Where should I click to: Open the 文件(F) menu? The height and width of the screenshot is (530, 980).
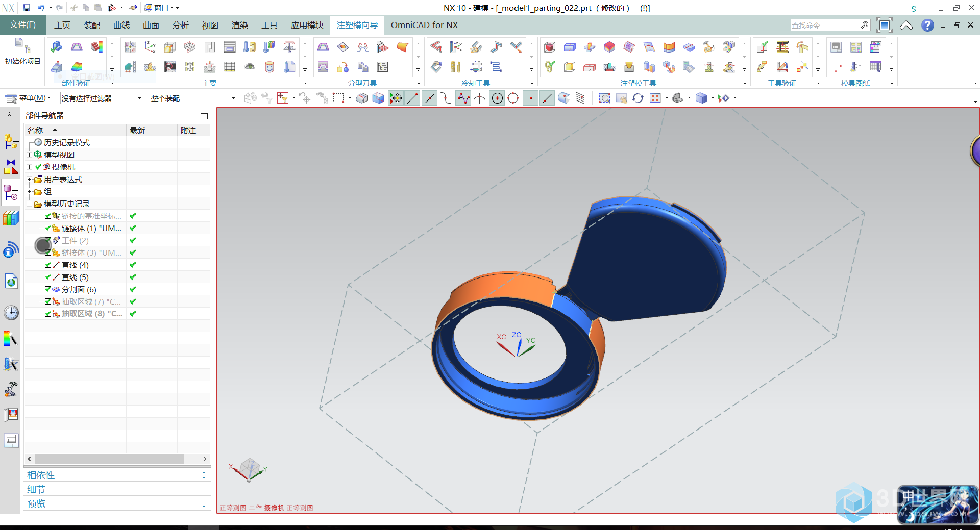click(x=23, y=25)
